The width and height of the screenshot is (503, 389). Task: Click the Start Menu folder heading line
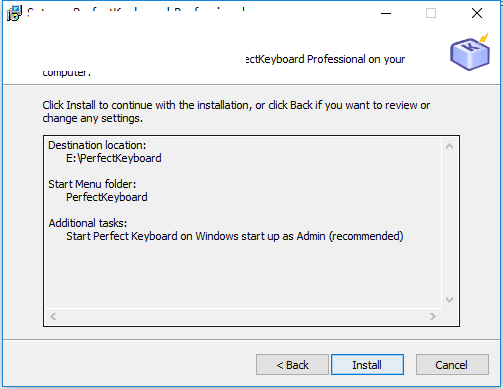click(92, 184)
